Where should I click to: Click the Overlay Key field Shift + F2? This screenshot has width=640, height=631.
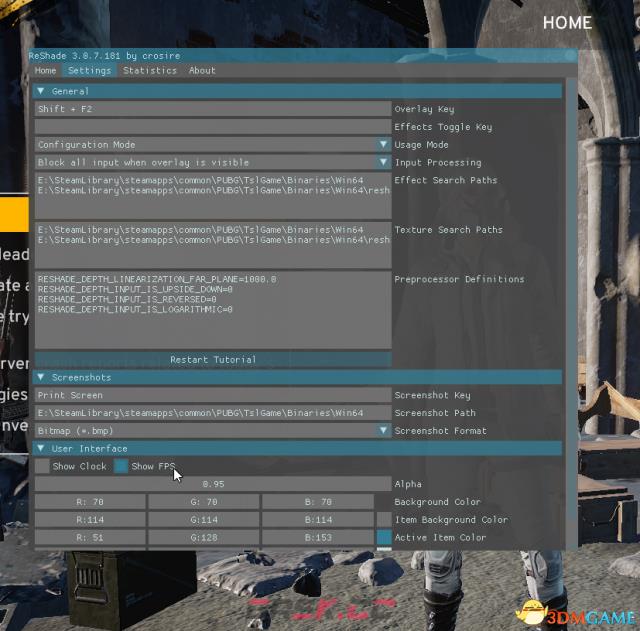[213, 109]
